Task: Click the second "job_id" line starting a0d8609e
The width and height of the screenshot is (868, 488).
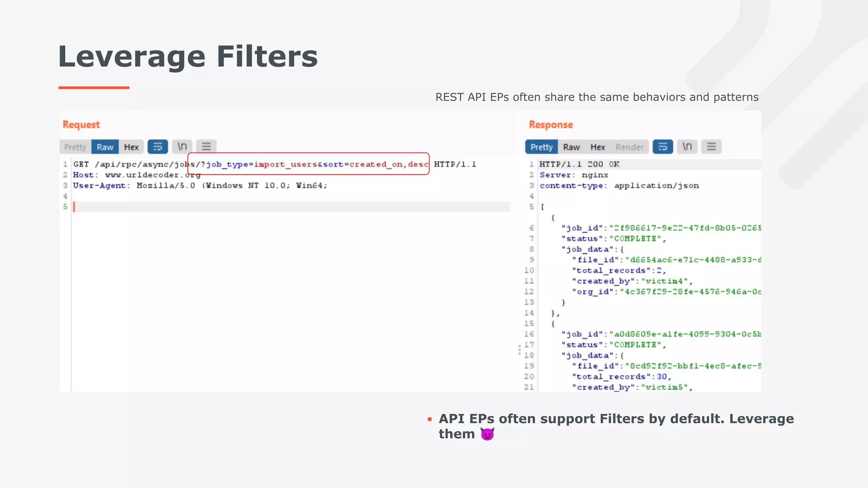Action: 661,334
